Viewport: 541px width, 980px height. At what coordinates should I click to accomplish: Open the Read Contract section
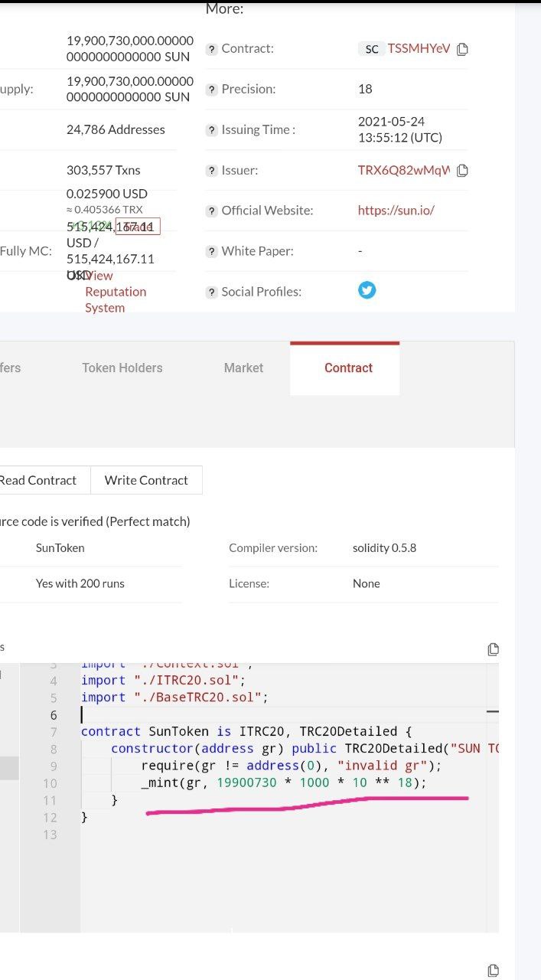[x=38, y=480]
